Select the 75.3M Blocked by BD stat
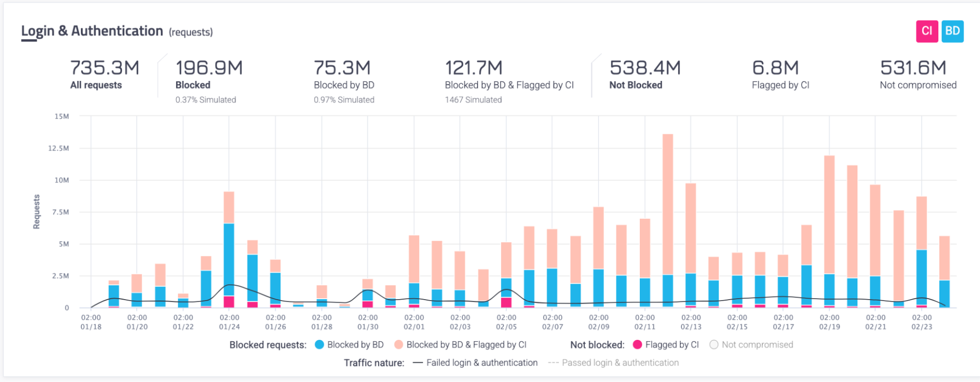 pyautogui.click(x=344, y=81)
